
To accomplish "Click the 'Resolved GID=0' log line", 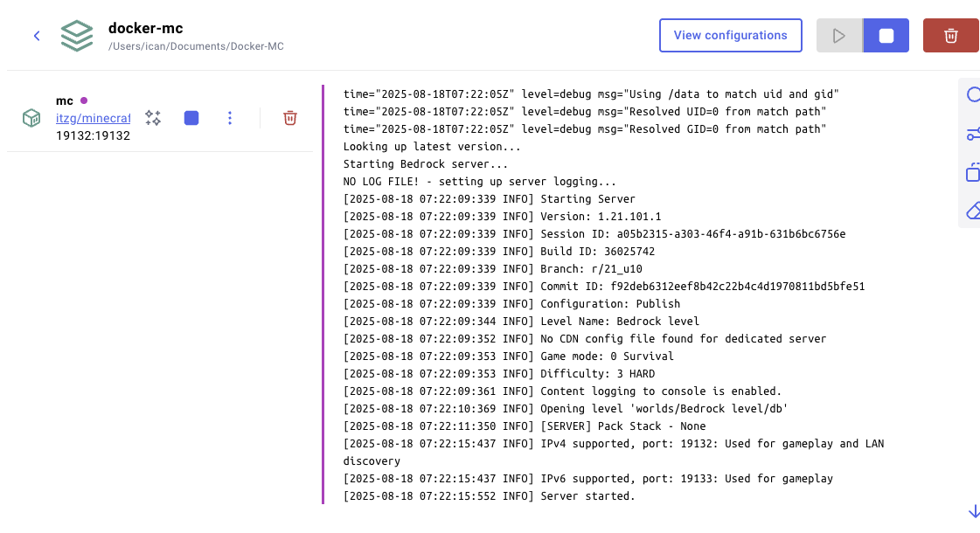I will coord(584,129).
